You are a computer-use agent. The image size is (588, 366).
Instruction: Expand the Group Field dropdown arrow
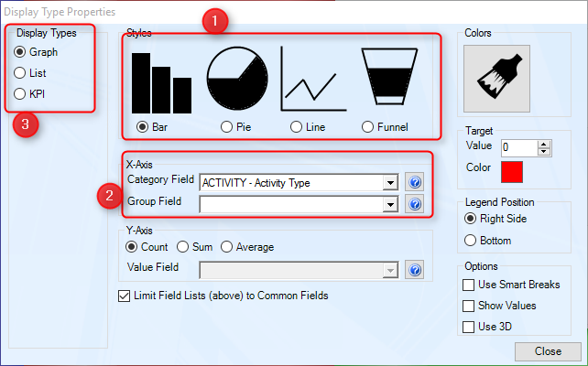tap(390, 205)
